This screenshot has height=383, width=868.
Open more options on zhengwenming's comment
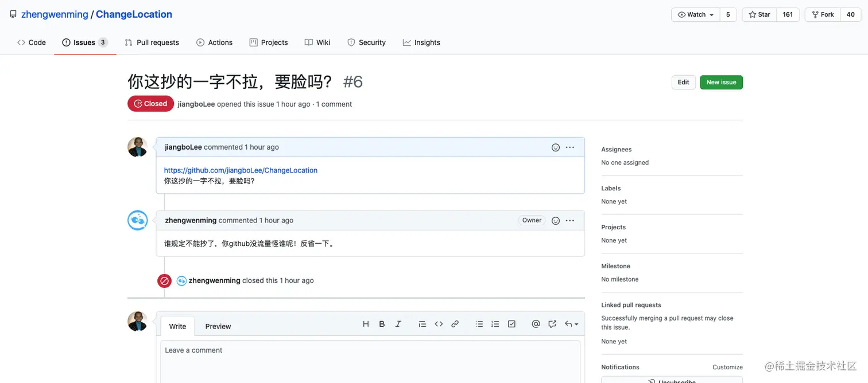[569, 221]
